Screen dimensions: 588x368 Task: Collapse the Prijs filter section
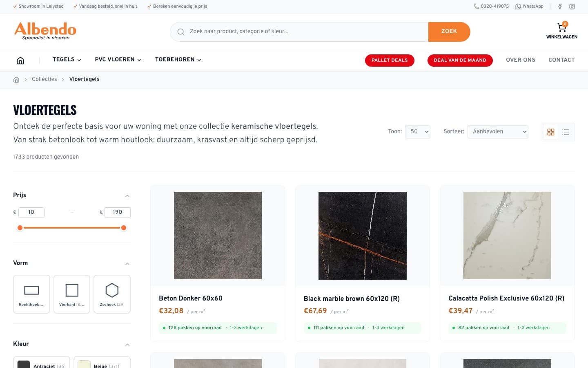coord(127,195)
